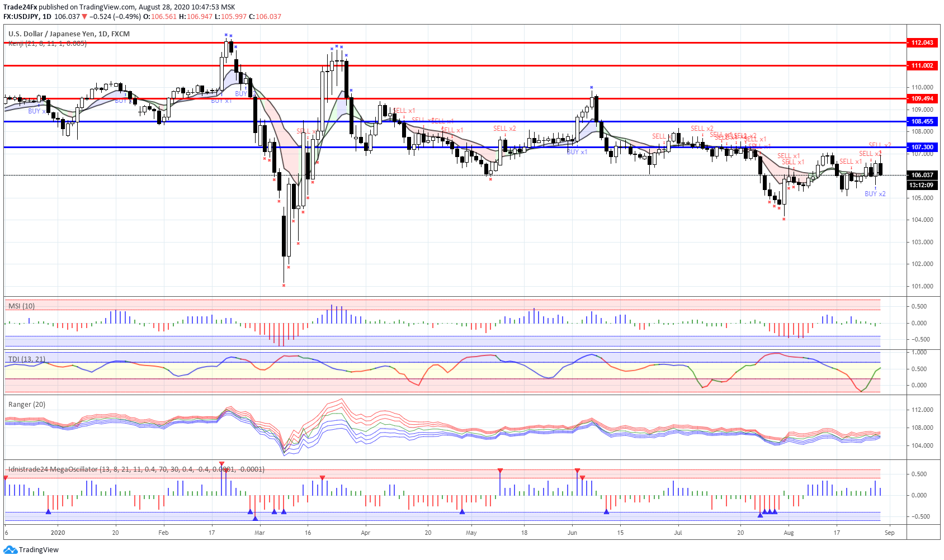The image size is (944, 560).
Task: Select the 109.494 price level label
Action: [922, 98]
